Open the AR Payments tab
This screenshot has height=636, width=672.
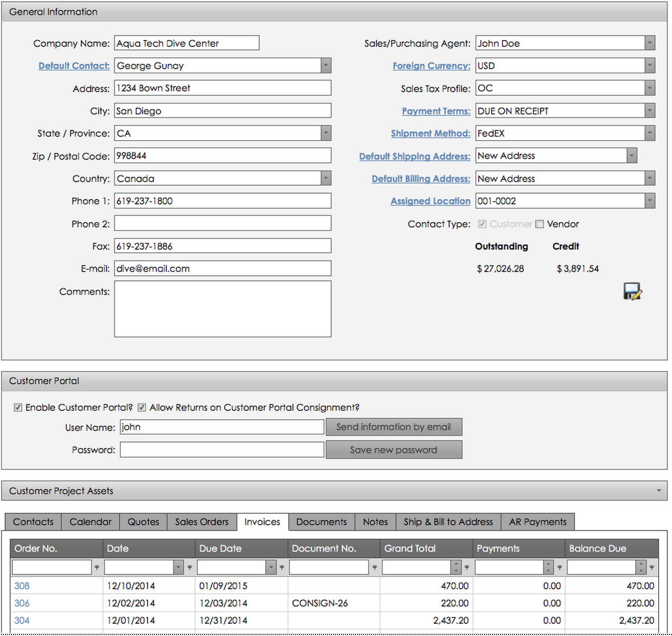pos(538,522)
